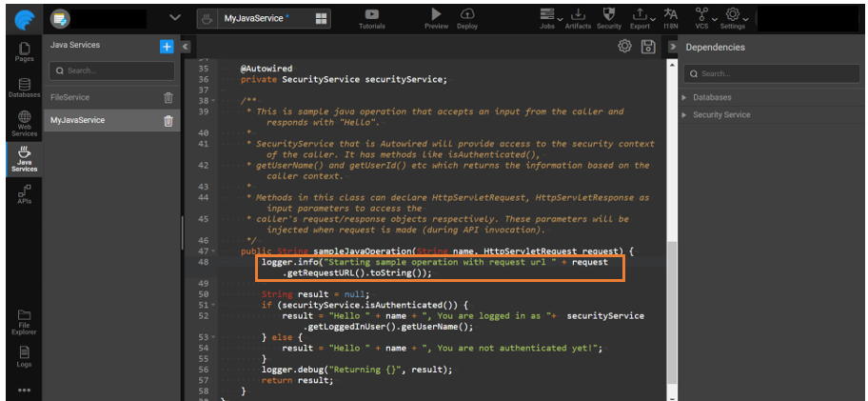The height and width of the screenshot is (401, 868).
Task: Add a new Java Service with plus icon
Action: 167,46
